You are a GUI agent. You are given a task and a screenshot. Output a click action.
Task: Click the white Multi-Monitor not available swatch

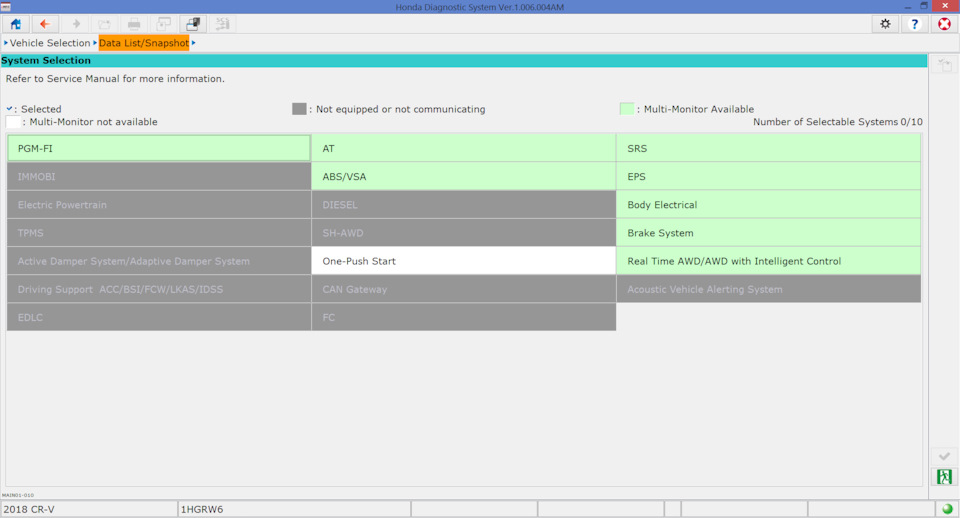pyautogui.click(x=13, y=122)
